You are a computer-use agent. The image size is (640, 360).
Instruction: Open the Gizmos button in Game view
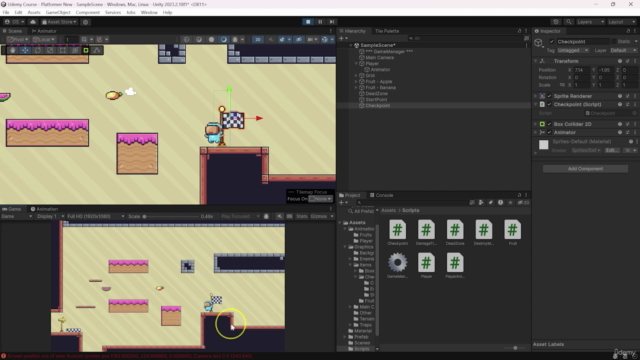point(319,216)
